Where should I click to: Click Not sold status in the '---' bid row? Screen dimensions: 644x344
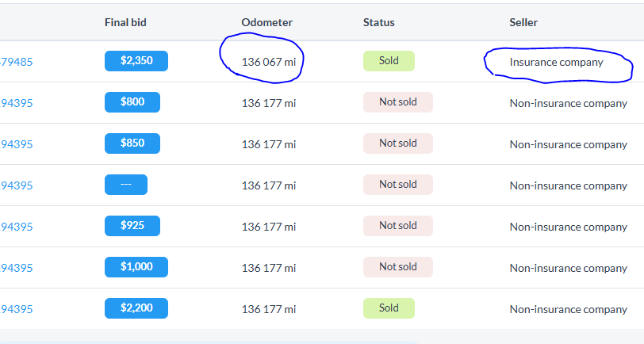397,185
